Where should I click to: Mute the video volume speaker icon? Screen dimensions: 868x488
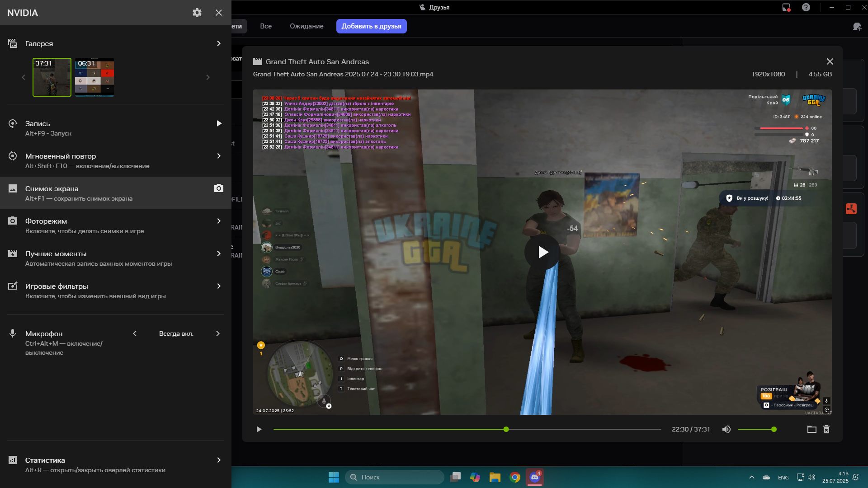coord(726,429)
